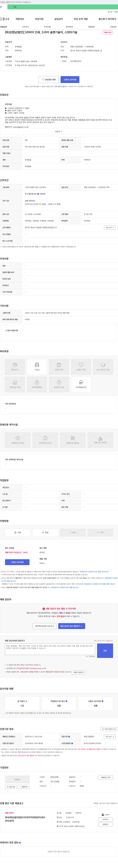Open the 출산휴가·육아휴직 menu
The height and width of the screenshot is (868, 118).
tap(107, 19)
